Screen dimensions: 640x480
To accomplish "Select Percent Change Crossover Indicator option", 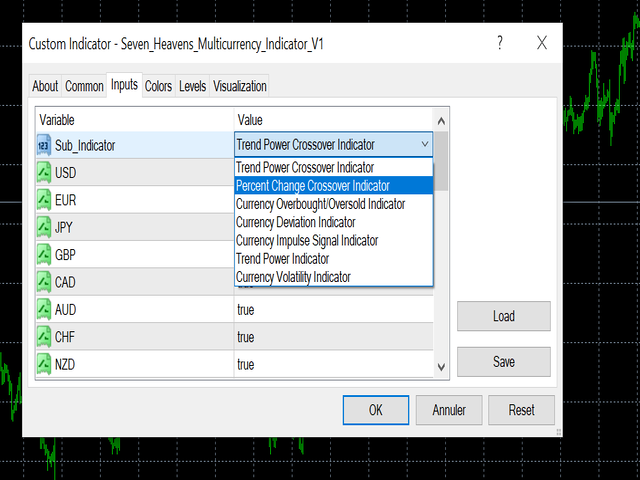I will coord(313,185).
